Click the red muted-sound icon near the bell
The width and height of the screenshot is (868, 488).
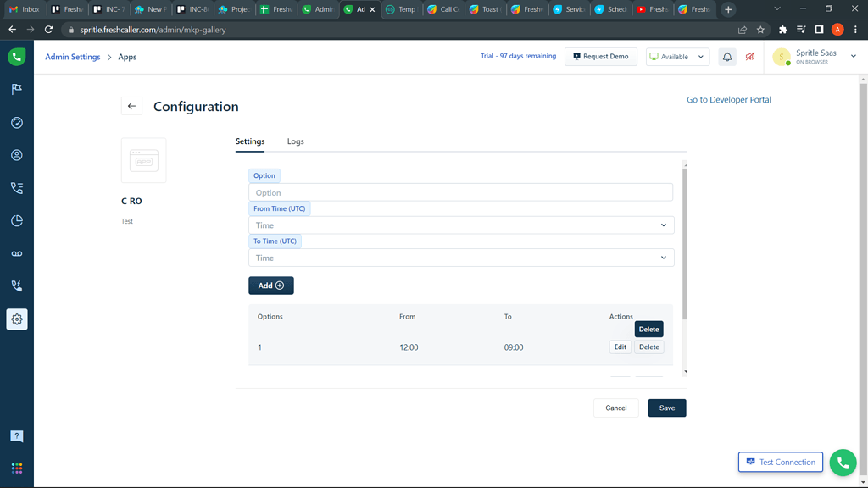pyautogui.click(x=749, y=56)
